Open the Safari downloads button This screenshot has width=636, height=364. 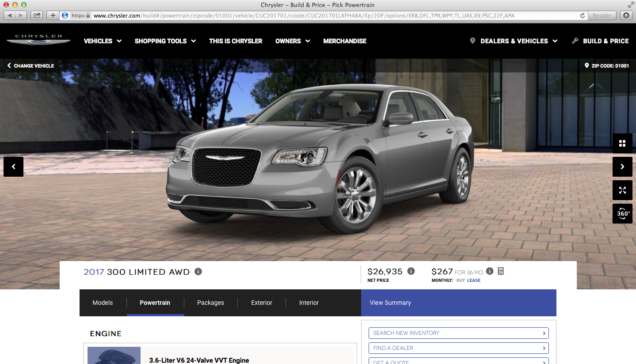[x=626, y=15]
